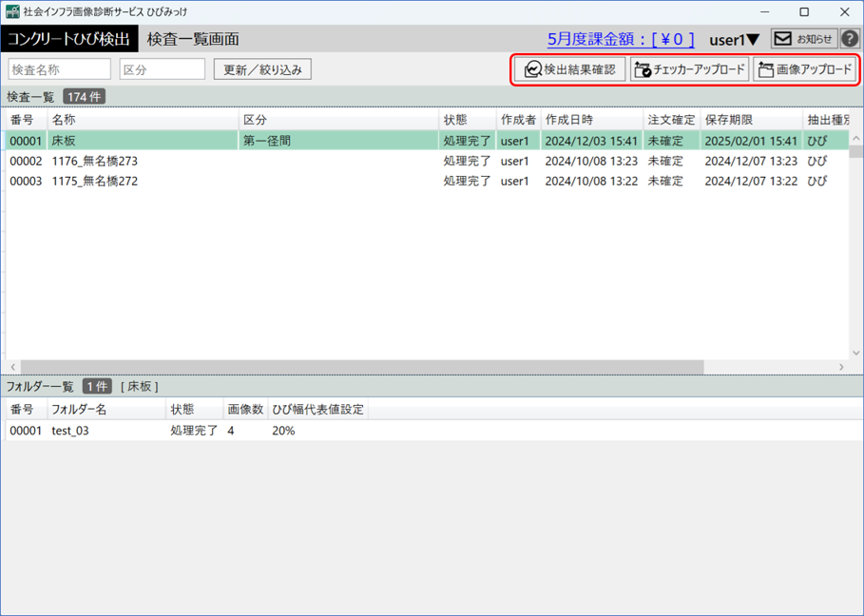Click the 20% crack width value
Viewport: 864px width, 616px height.
click(283, 431)
